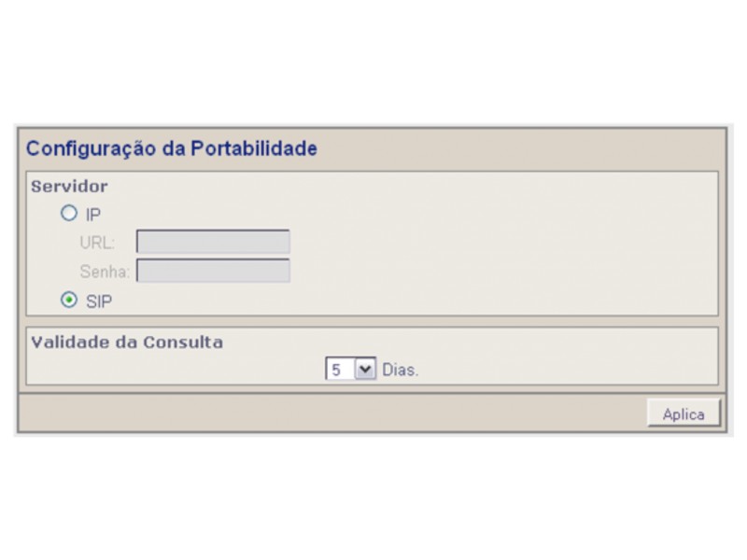Click the IP option label text
Image resolution: width=747 pixels, height=560 pixels.
click(92, 215)
